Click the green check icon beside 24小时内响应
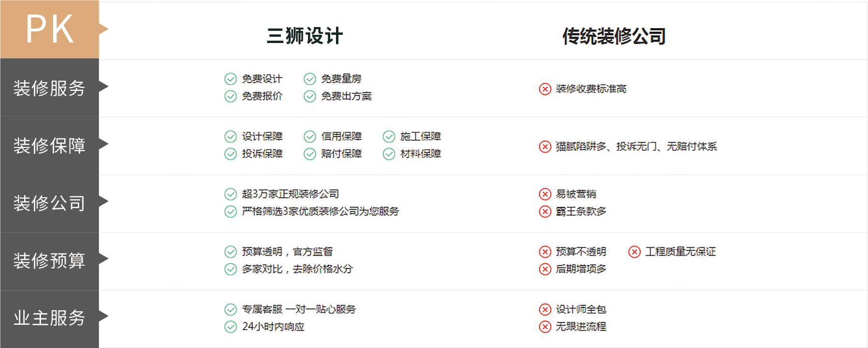868x348 pixels. coord(231,327)
